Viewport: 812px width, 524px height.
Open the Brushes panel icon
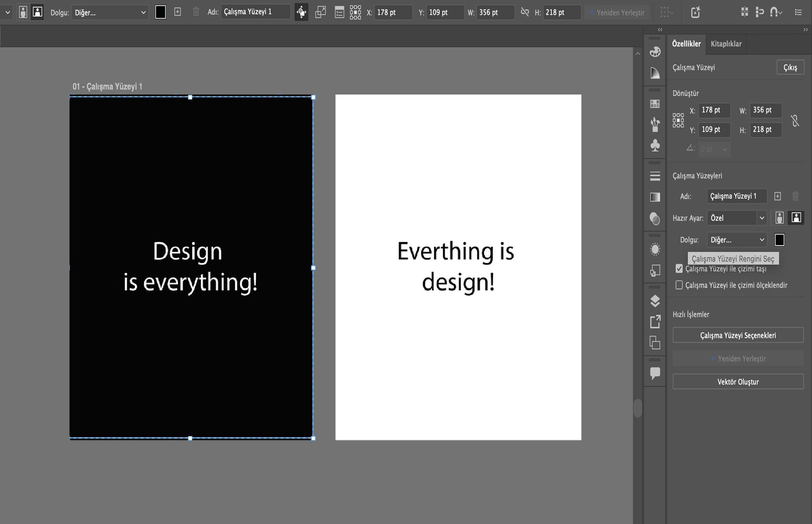click(x=655, y=124)
